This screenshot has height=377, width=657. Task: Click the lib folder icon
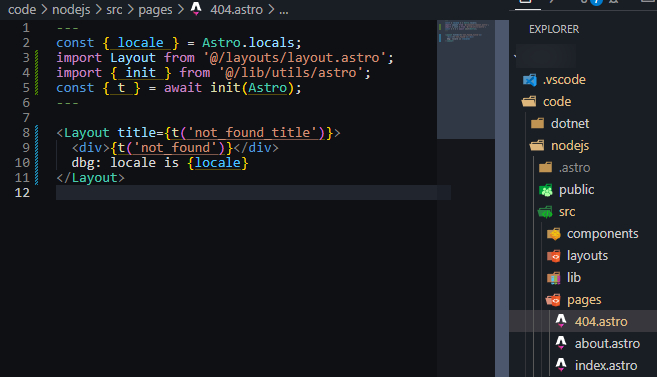[554, 278]
